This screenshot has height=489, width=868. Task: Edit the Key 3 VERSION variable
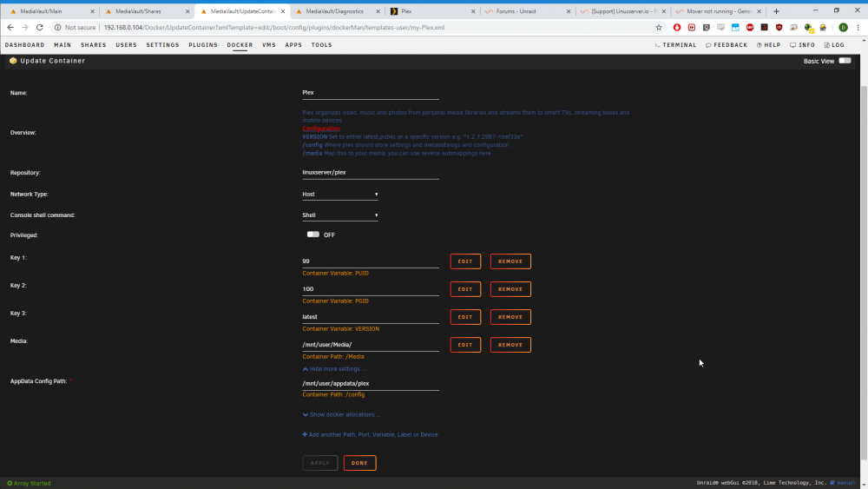click(465, 317)
